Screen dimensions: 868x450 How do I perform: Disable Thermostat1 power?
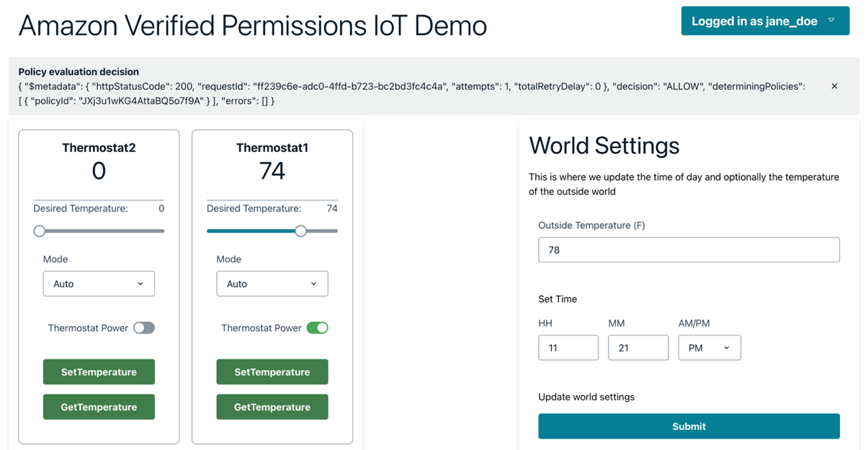pyautogui.click(x=317, y=328)
